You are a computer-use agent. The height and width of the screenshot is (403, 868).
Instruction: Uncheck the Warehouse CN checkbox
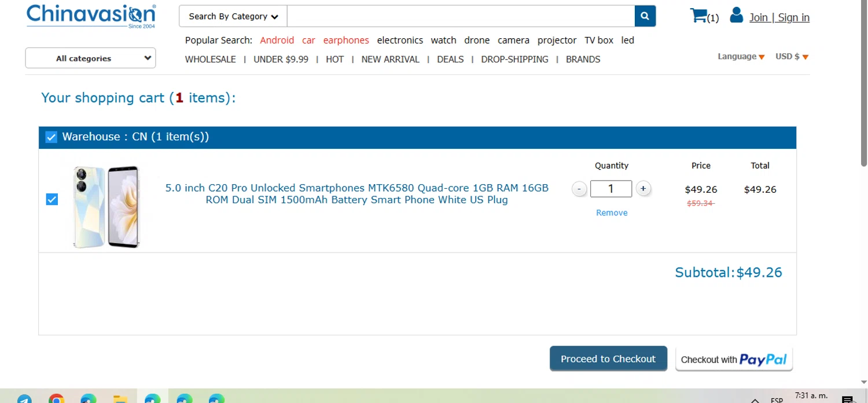52,137
